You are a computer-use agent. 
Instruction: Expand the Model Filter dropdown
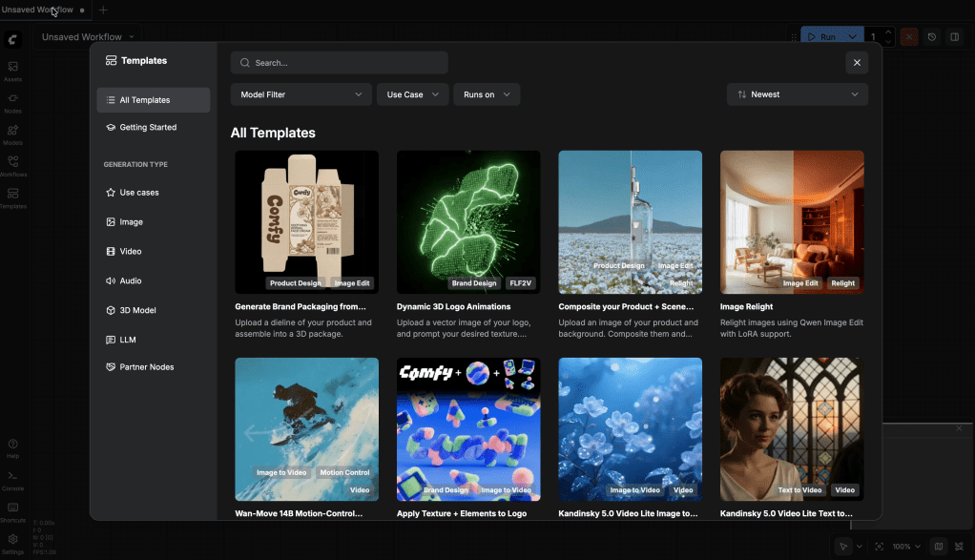tap(301, 94)
